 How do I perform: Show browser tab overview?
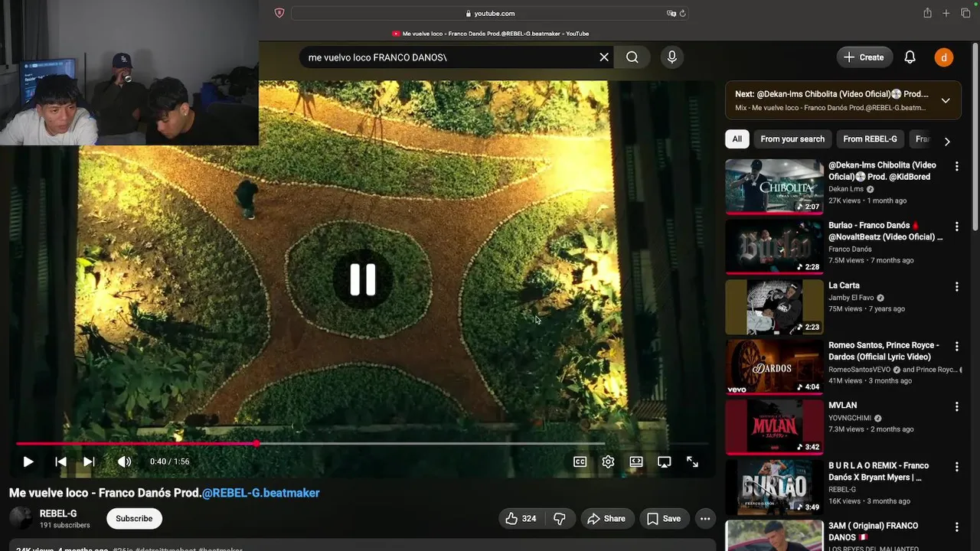point(965,13)
